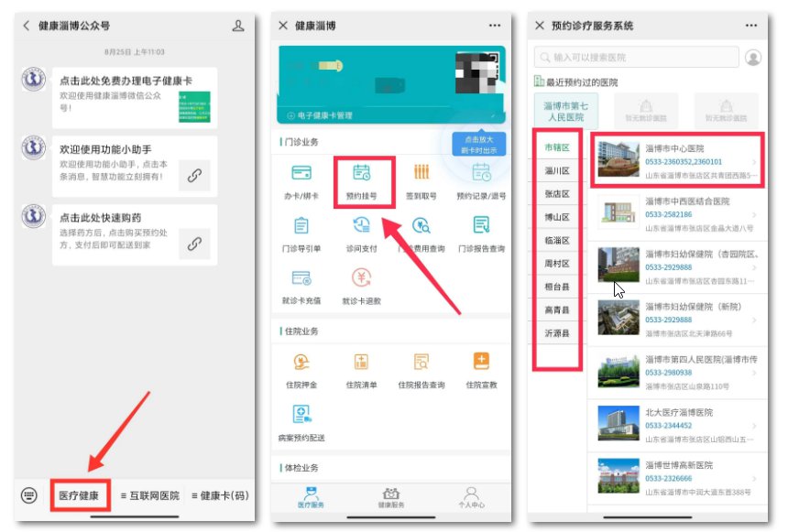Call 0533-2582186 phone link
The height and width of the screenshot is (532, 788).
668,214
